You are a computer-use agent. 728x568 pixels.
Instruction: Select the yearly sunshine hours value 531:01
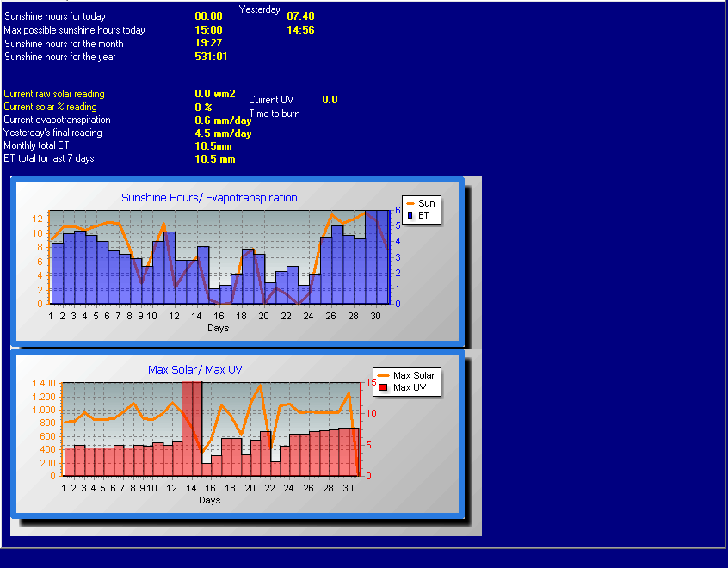[x=211, y=57]
